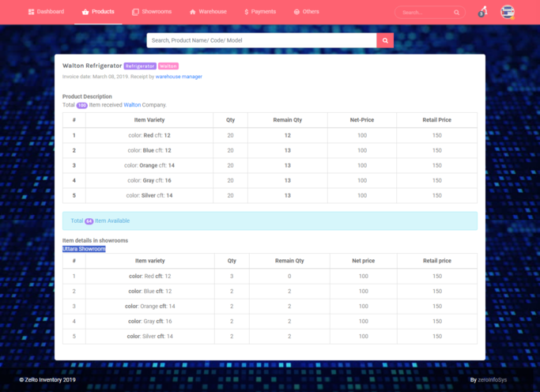Click the Payments dollar icon
The width and height of the screenshot is (540, 392).
(x=247, y=12)
